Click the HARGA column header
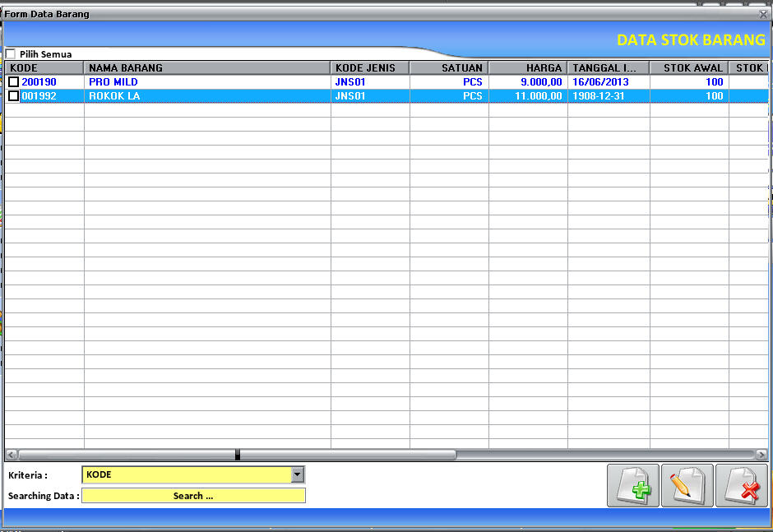Screen dimensions: 773x532 click(x=528, y=67)
